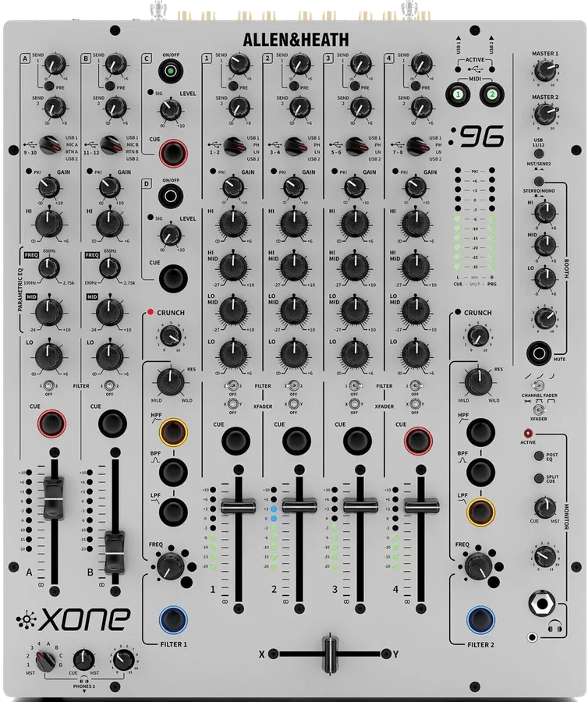
Task: Click the small headphone mini-jack socket
Action: 532,636
